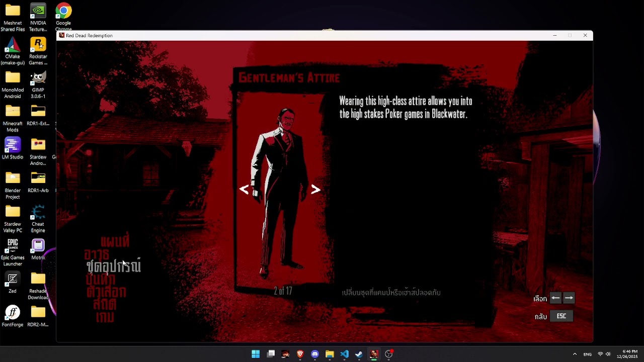
Task: Open LM Studio desktop shortcut
Action: coord(13,149)
